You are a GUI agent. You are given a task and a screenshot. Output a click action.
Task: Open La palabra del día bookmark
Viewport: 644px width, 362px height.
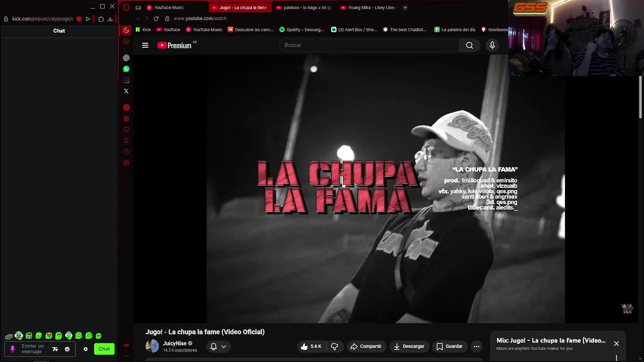tap(455, 30)
